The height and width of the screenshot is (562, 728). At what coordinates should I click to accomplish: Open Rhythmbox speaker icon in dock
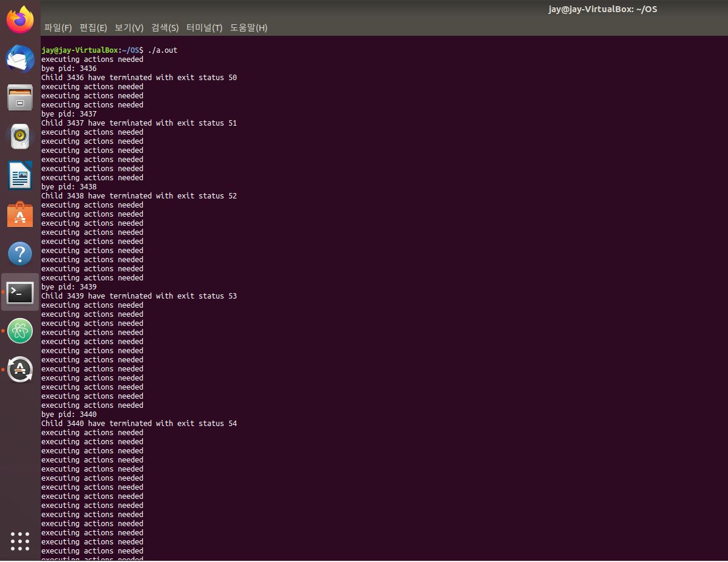(x=20, y=137)
